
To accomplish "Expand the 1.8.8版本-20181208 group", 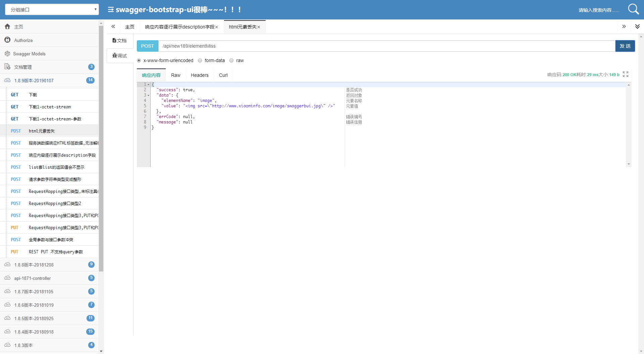I will (49, 265).
